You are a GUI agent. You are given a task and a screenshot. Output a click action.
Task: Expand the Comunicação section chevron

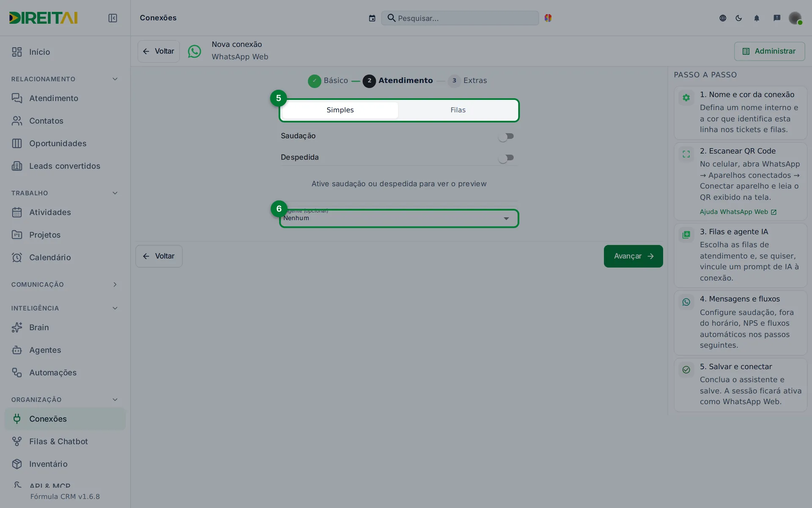pos(115,284)
